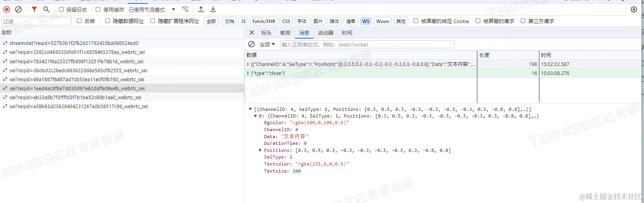The height and width of the screenshot is (203, 644).
Task: Import HAR file upload icon
Action: point(201,9)
